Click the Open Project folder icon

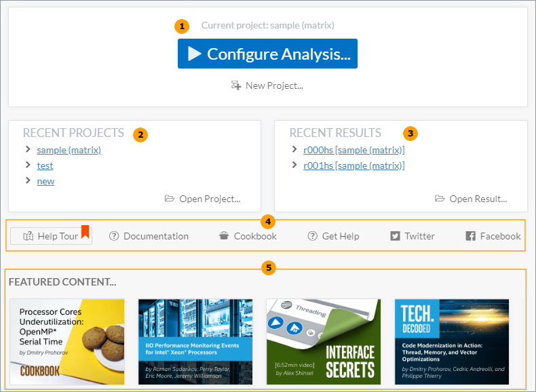[x=170, y=199]
